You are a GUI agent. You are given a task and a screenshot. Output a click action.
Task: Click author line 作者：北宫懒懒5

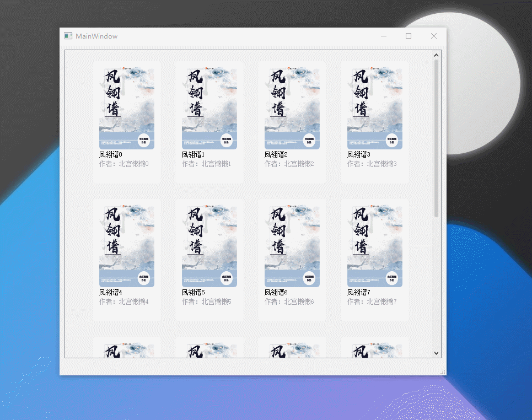click(207, 302)
